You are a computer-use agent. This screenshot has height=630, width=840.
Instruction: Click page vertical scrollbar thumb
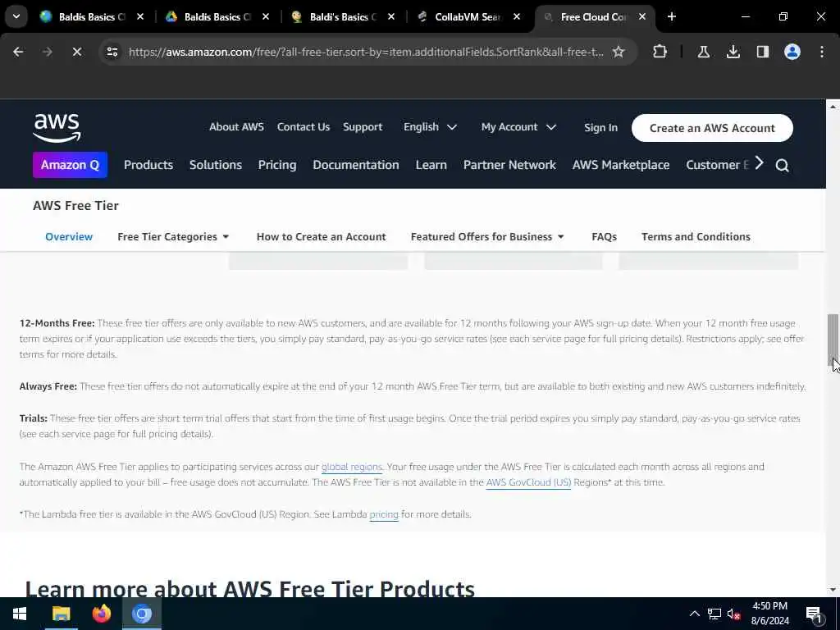[833, 339]
